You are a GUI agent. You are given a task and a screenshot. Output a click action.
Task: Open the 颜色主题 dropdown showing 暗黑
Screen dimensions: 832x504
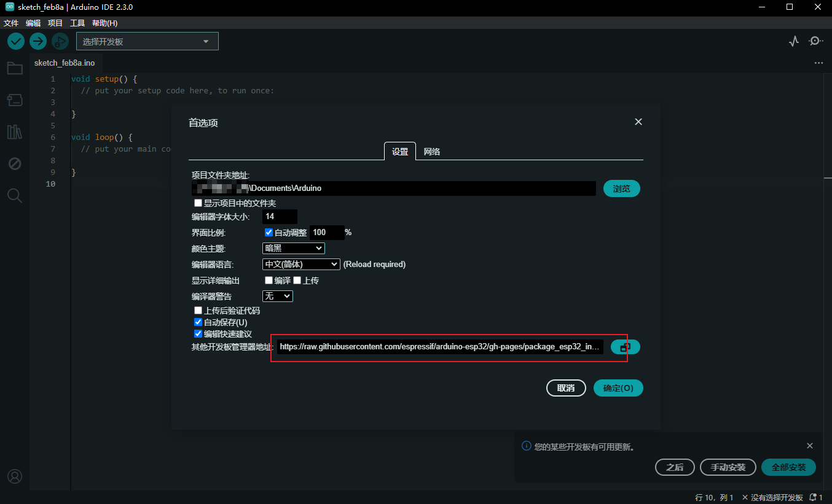294,248
